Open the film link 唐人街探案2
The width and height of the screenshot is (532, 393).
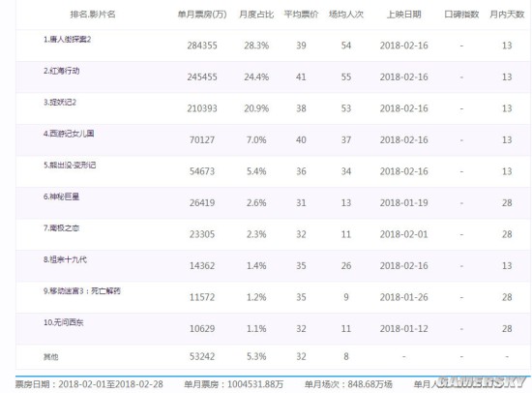click(x=71, y=40)
